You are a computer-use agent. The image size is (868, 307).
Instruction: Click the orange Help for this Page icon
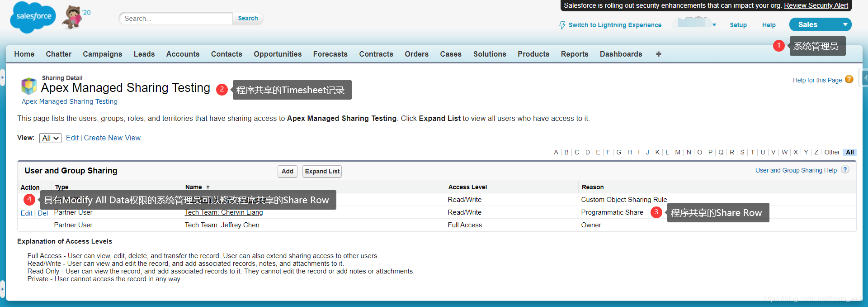click(x=849, y=79)
